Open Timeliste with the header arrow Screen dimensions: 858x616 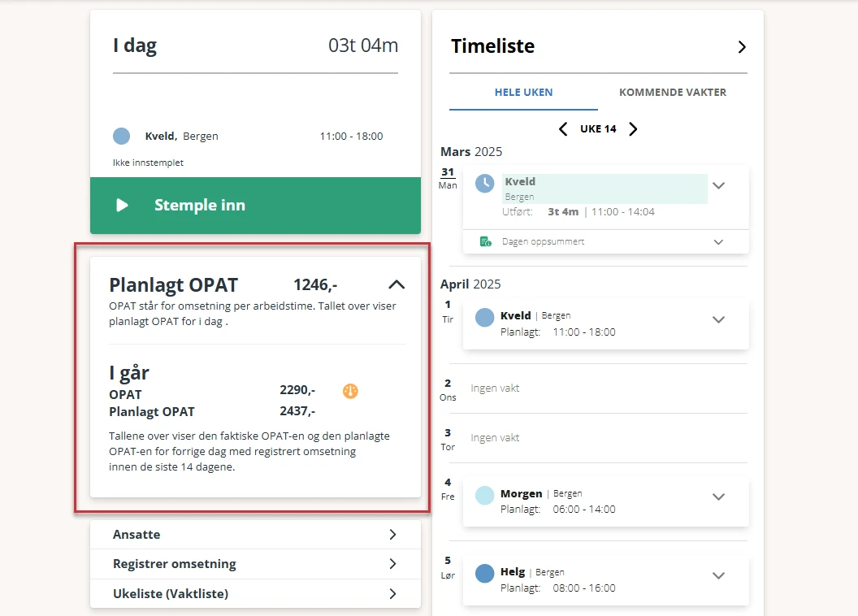[742, 47]
